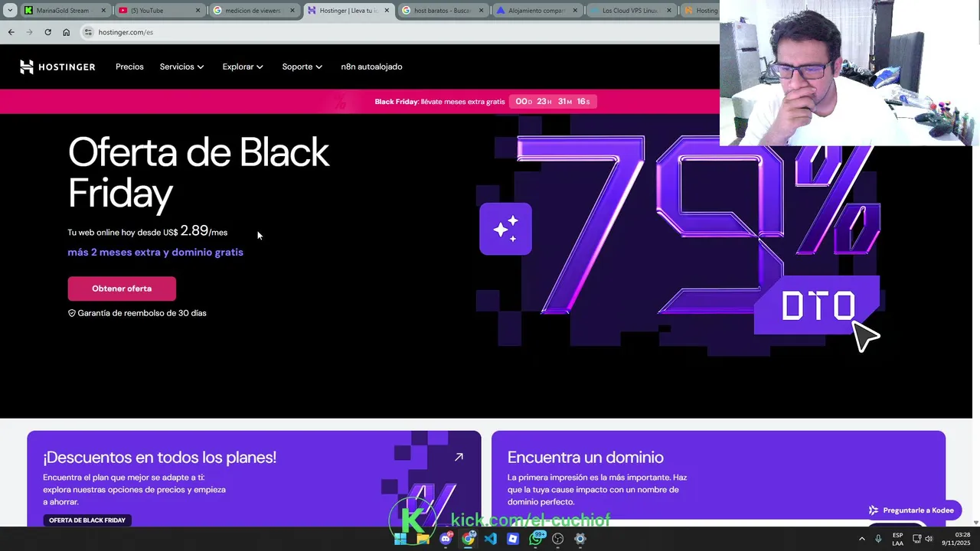Click the microphone tray icon
980x551 pixels.
(x=878, y=539)
